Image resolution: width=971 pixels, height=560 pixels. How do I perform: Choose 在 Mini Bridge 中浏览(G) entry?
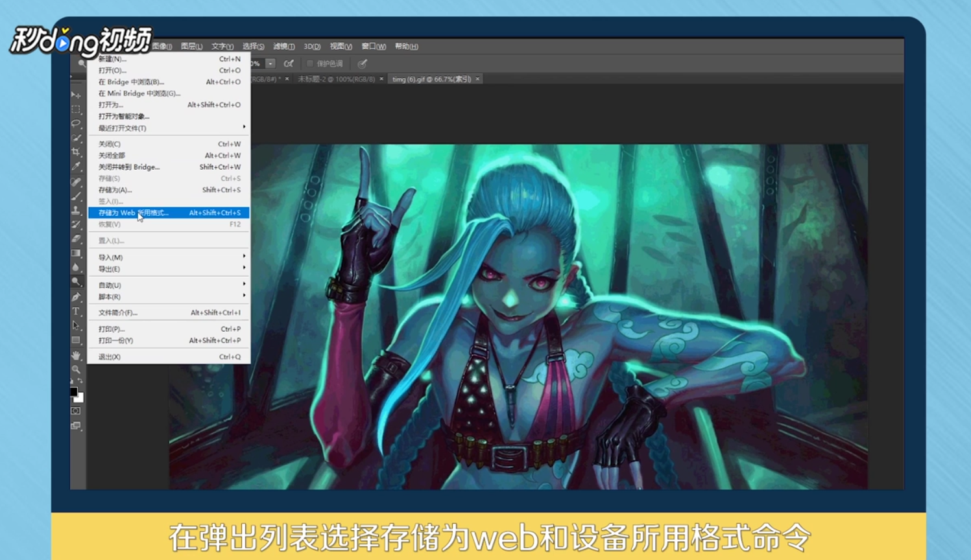(x=169, y=93)
